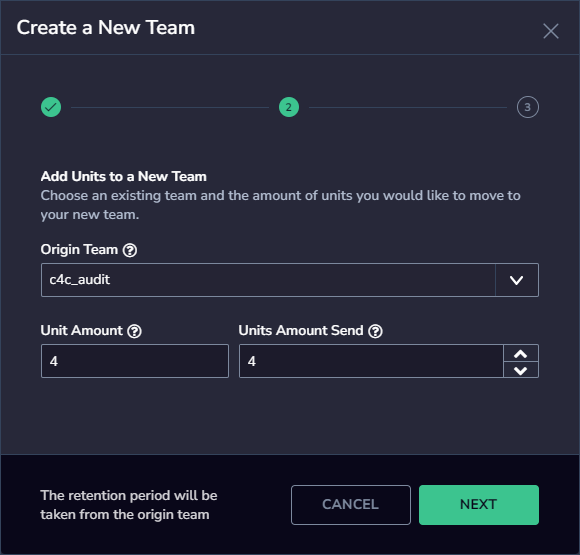Open the c4c_audit origin team combo box
Image resolution: width=580 pixels, height=555 pixels.
290,280
